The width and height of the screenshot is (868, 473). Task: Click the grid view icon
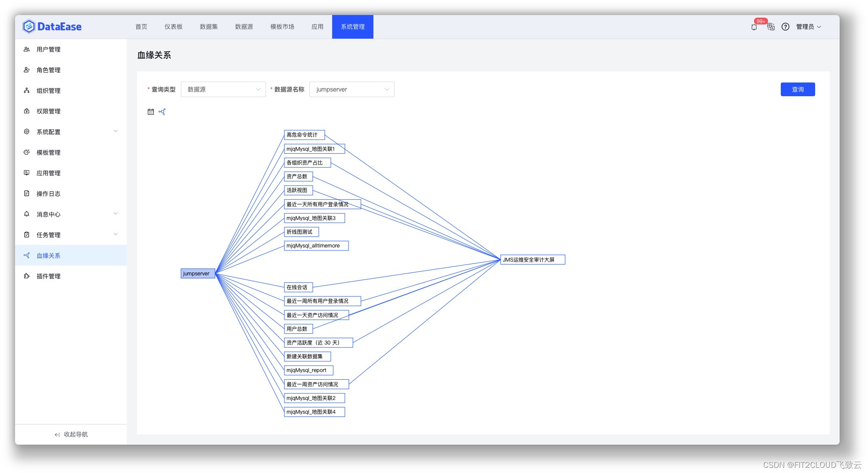point(151,112)
